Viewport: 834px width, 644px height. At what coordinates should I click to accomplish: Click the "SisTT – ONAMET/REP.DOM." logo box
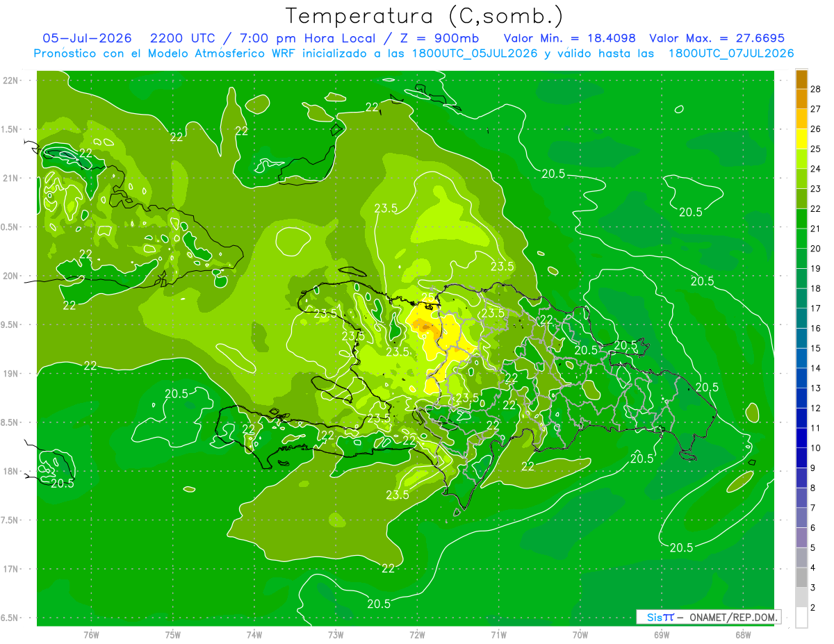pos(708,617)
